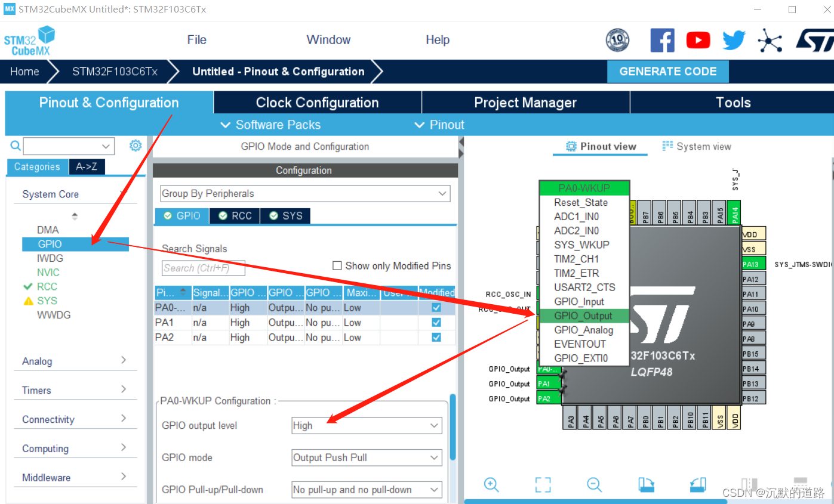Open the GPIO output level dropdown
The image size is (834, 504).
click(367, 425)
